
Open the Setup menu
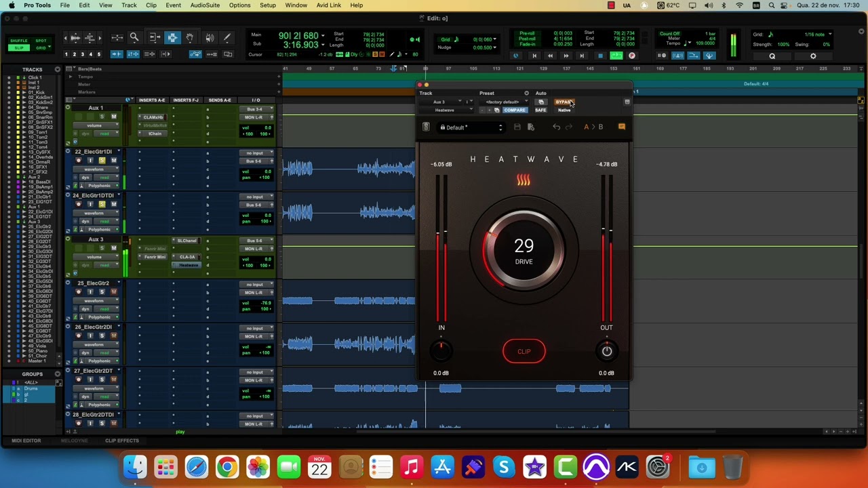pyautogui.click(x=268, y=5)
